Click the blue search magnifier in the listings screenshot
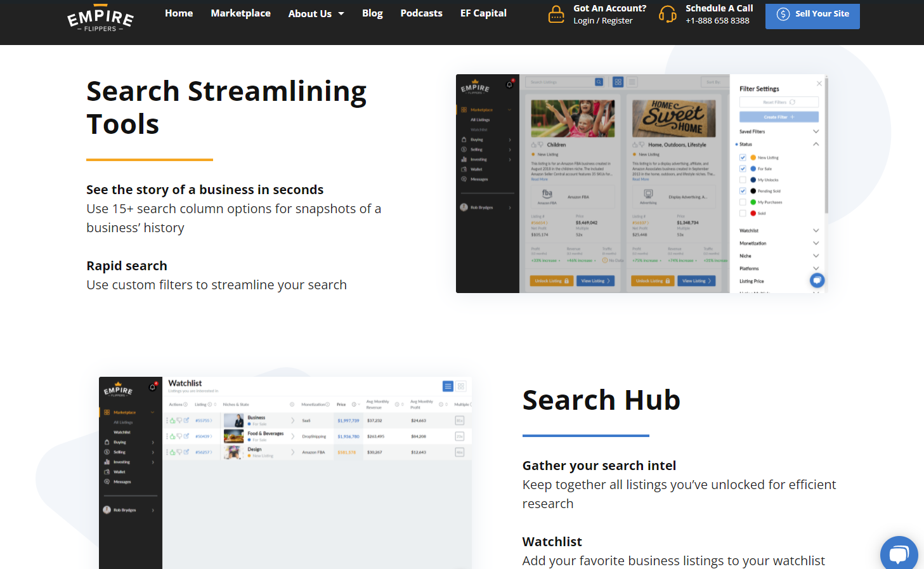924x569 pixels. [x=599, y=82]
